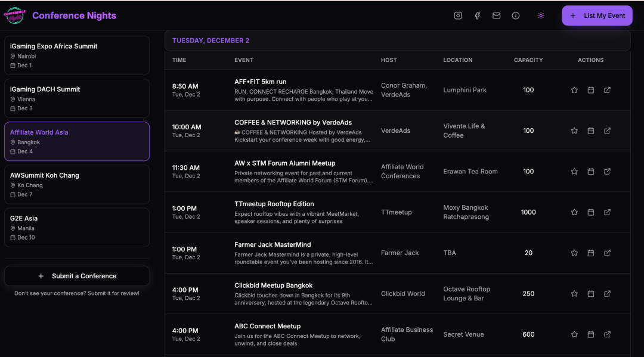Click the capacity value 1000
Screen dimensions: 644x357
point(528,212)
